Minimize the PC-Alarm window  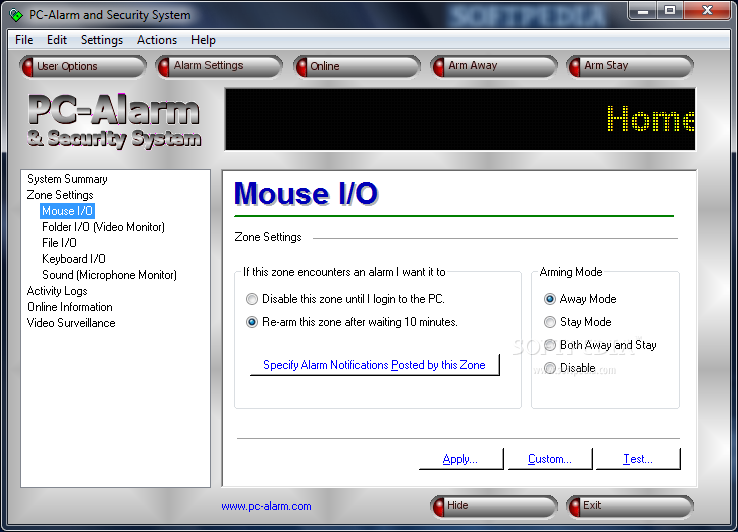[643, 10]
